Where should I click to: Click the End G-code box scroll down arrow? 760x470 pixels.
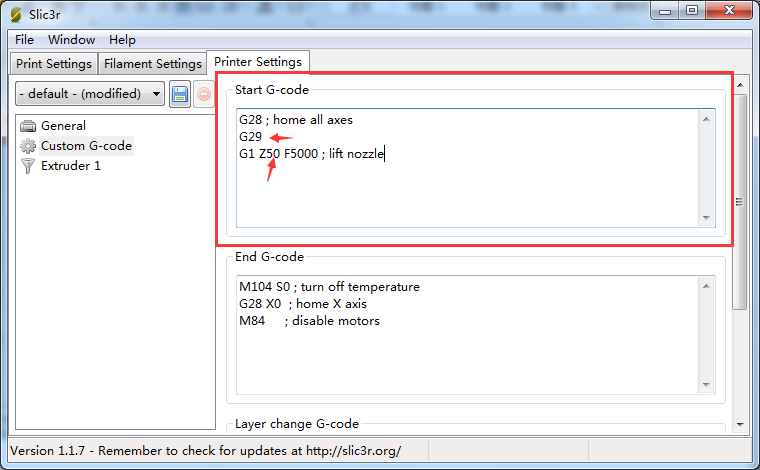(x=706, y=385)
